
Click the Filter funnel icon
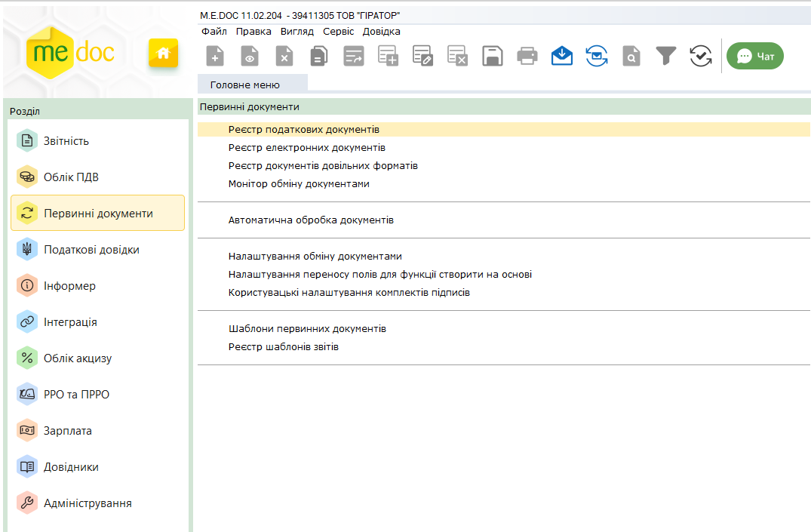(x=666, y=56)
